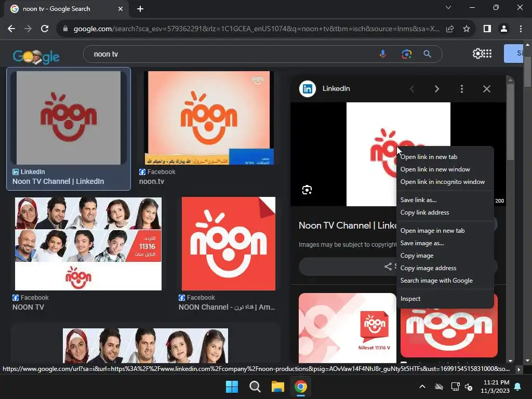Image resolution: width=532 pixels, height=399 pixels.
Task: Click the Lens icon on preview image
Action: 307,190
